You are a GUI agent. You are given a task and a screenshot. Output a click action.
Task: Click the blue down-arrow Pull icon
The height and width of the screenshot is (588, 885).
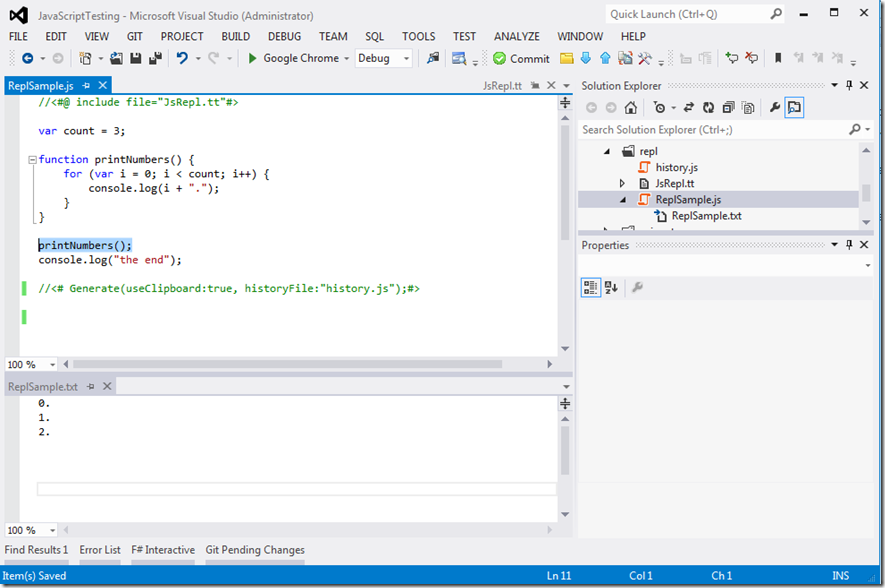click(586, 58)
